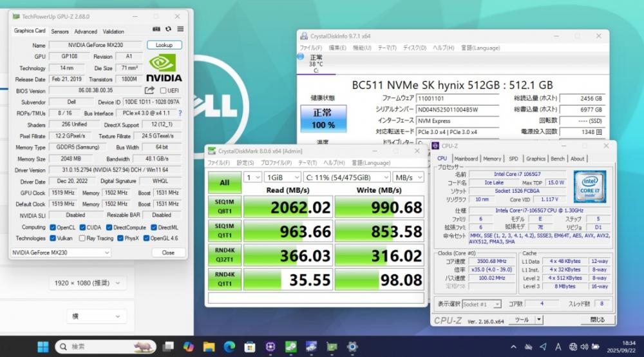Viewport: 644px width, 357px height.
Task: Open Microsoft Edge from the taskbar
Action: pos(229,347)
